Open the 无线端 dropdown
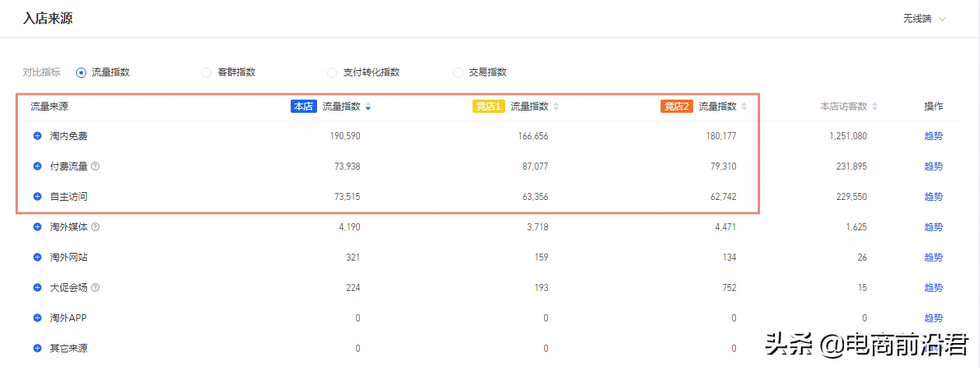980x368 pixels. tap(924, 19)
